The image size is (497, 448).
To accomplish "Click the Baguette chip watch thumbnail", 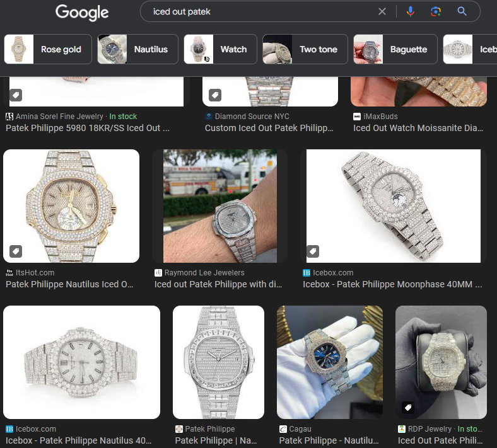I will (368, 49).
